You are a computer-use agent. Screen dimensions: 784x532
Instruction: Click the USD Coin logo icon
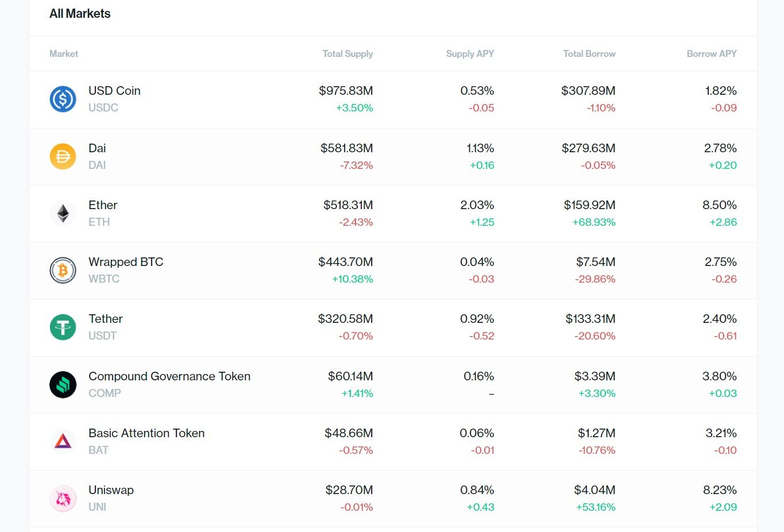click(63, 99)
